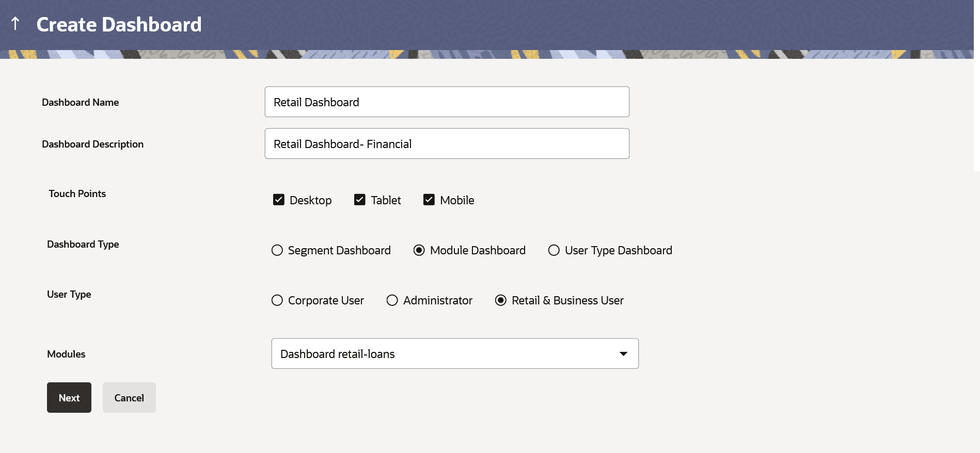Screen dimensions: 980x453
Task: Toggle the Tablet touch point checkbox
Action: [x=360, y=200]
